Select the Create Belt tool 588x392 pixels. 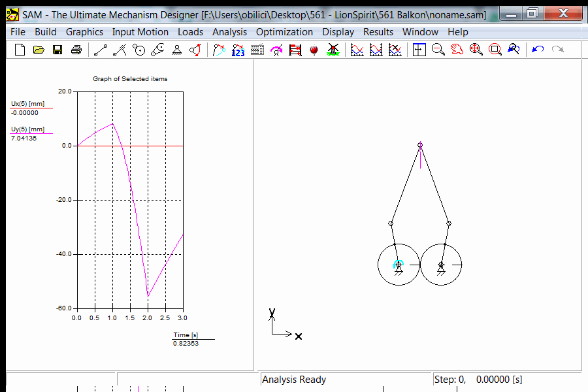coord(157,50)
